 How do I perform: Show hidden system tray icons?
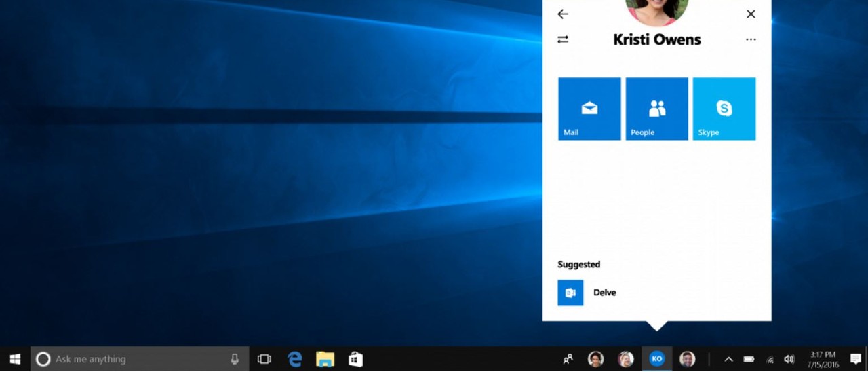click(x=728, y=359)
